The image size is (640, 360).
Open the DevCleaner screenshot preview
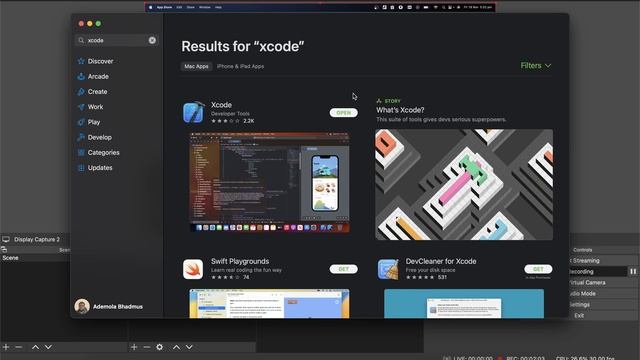[464, 303]
